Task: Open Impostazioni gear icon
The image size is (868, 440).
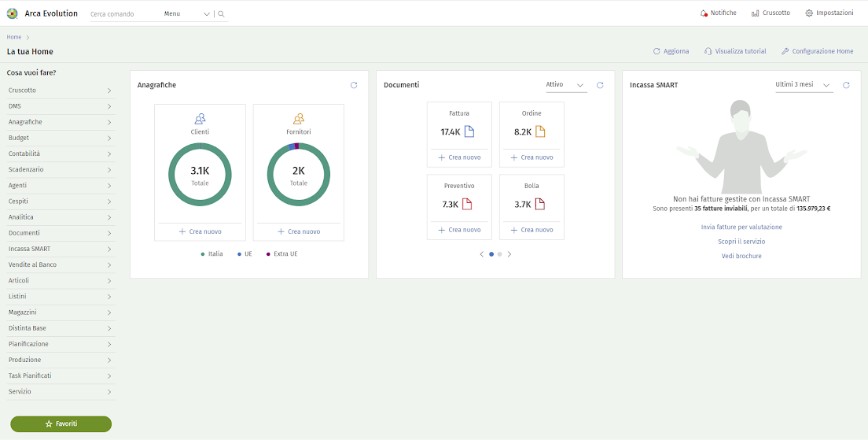Action: click(809, 13)
